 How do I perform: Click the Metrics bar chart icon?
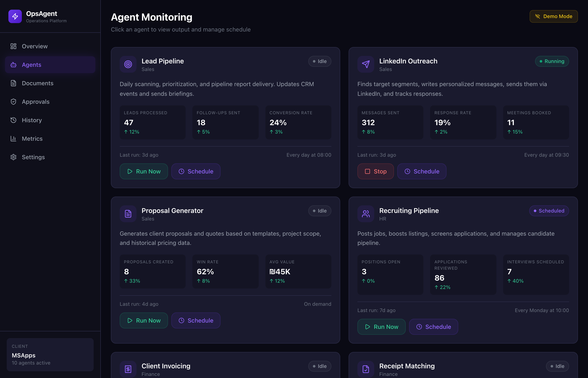(x=13, y=138)
